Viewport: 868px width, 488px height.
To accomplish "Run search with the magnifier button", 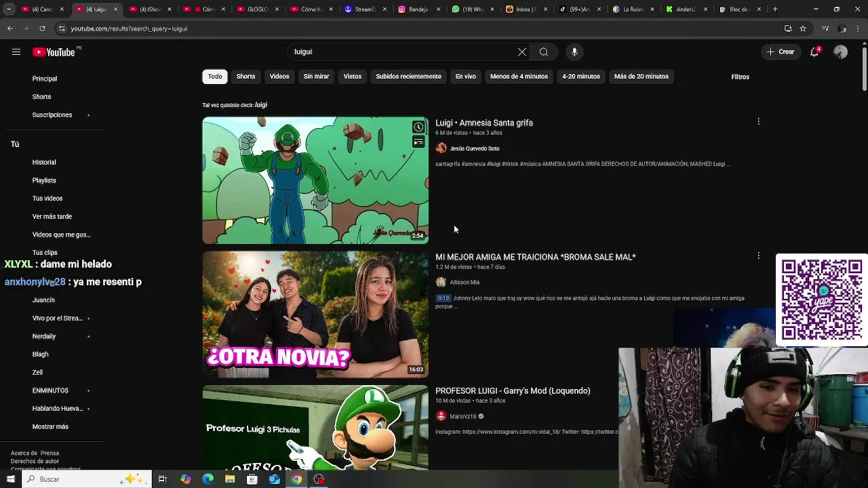I will coord(544,52).
